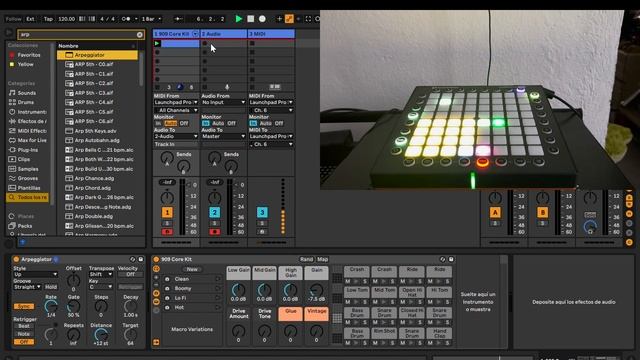Screen dimensions: 640x360
Task: Toggle track 1 activator button
Action: coord(167,212)
